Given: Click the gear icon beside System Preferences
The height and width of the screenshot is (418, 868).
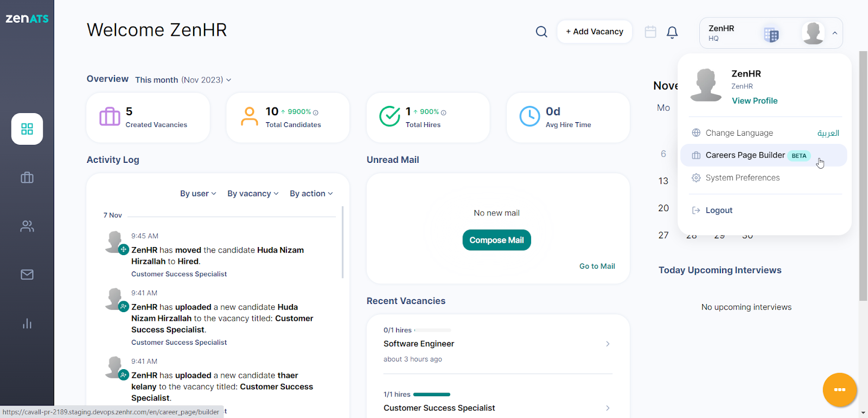Looking at the screenshot, I should (x=696, y=178).
